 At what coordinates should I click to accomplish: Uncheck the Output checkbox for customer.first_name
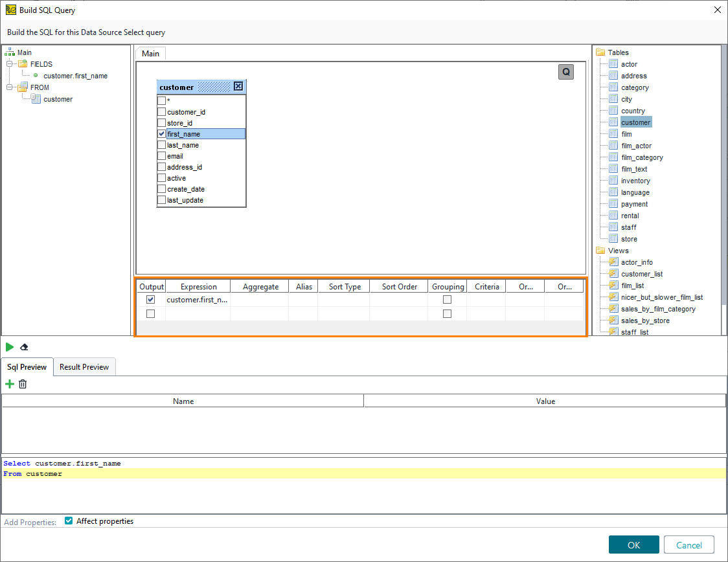point(150,299)
